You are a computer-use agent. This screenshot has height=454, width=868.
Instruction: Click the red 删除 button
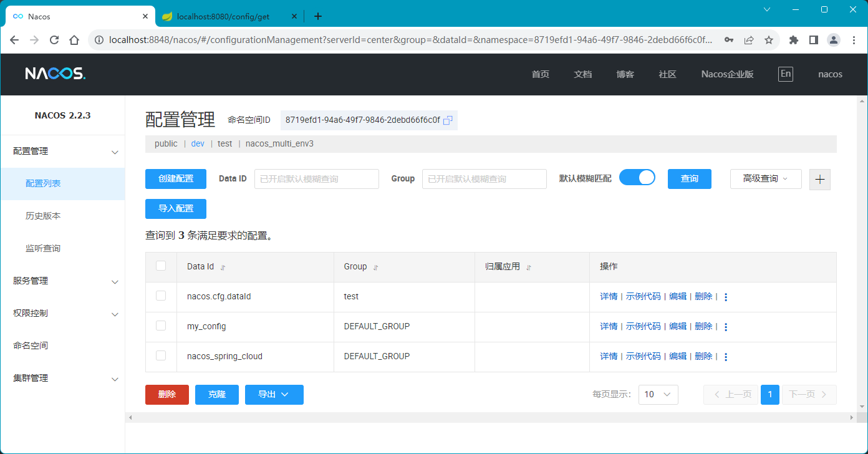(167, 395)
